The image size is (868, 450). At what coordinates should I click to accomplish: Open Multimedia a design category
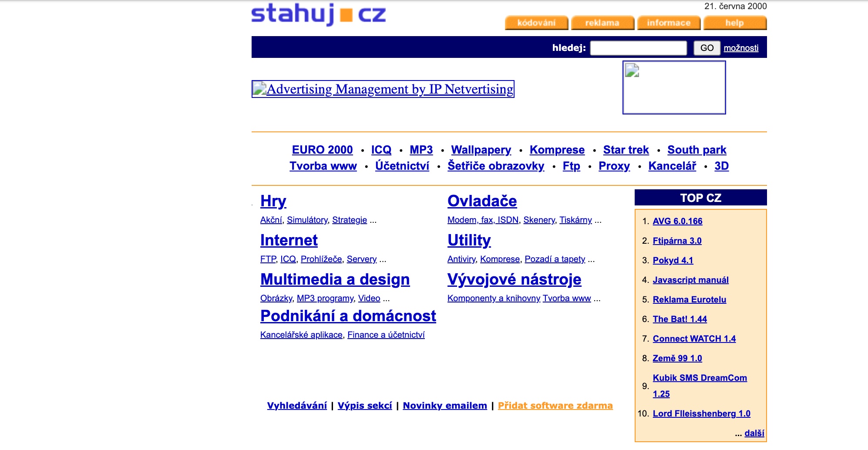335,279
